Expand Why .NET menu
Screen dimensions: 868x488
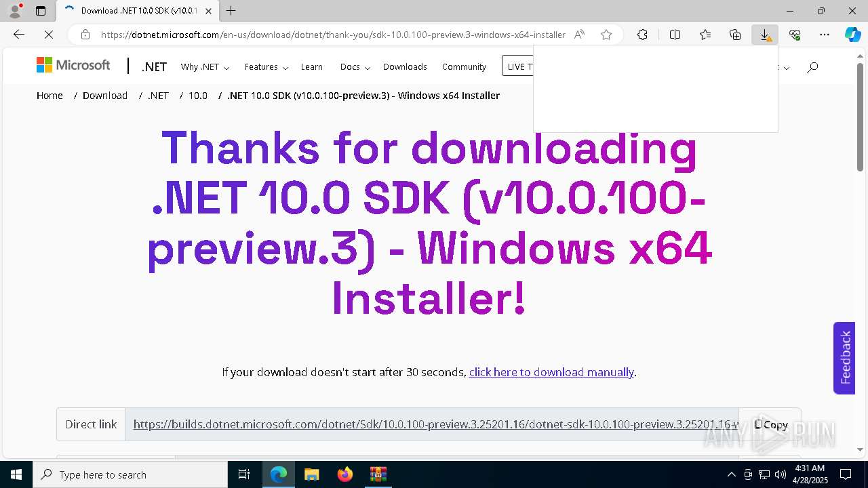[205, 67]
